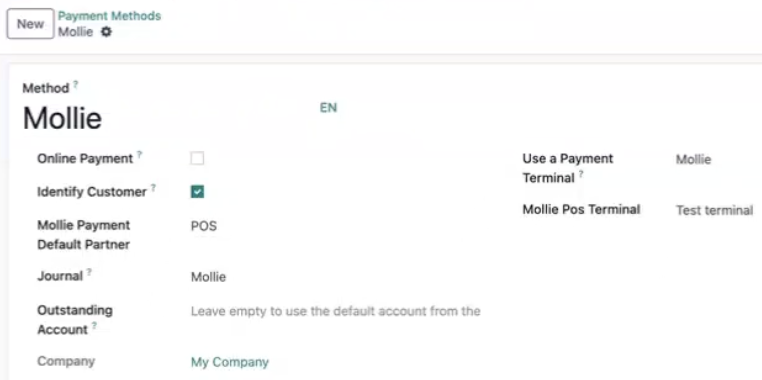
Task: Go back to the Payment Methods breadcrumb
Action: [109, 16]
